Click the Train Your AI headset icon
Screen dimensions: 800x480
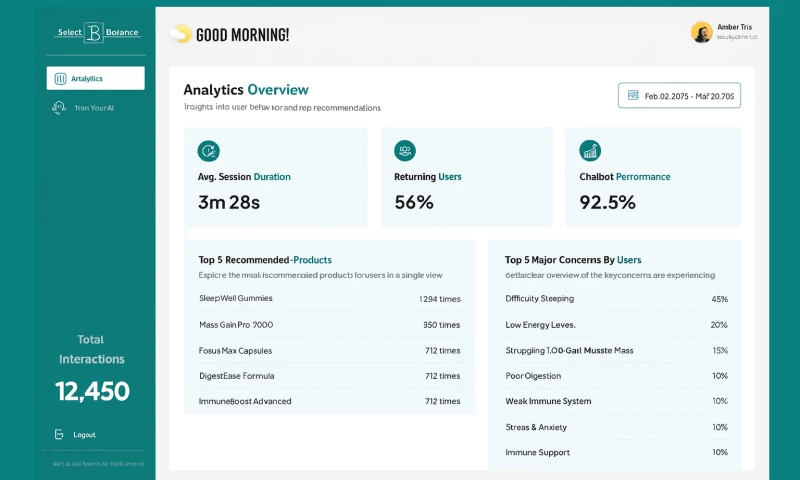tap(59, 108)
